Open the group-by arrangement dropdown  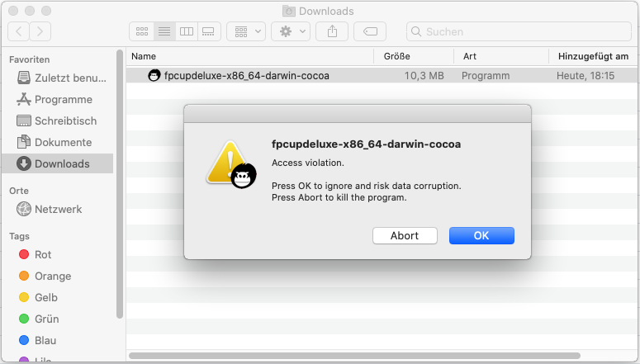pyautogui.click(x=246, y=31)
